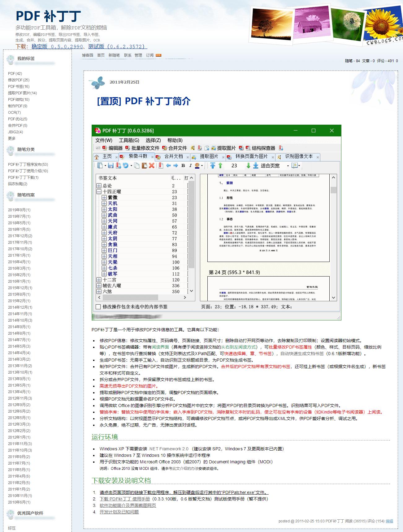Open the 选择(Z) menu

(x=153, y=140)
